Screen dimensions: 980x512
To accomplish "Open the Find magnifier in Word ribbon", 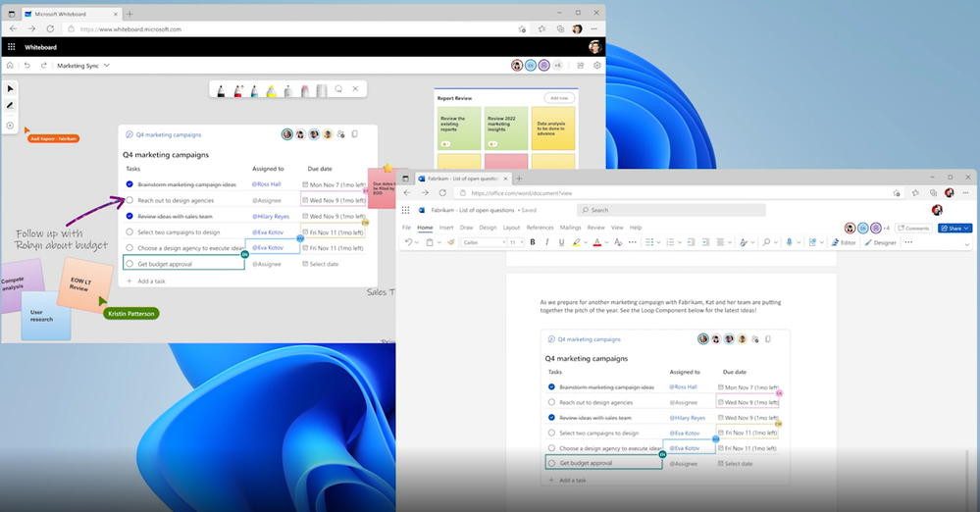I will point(766,242).
